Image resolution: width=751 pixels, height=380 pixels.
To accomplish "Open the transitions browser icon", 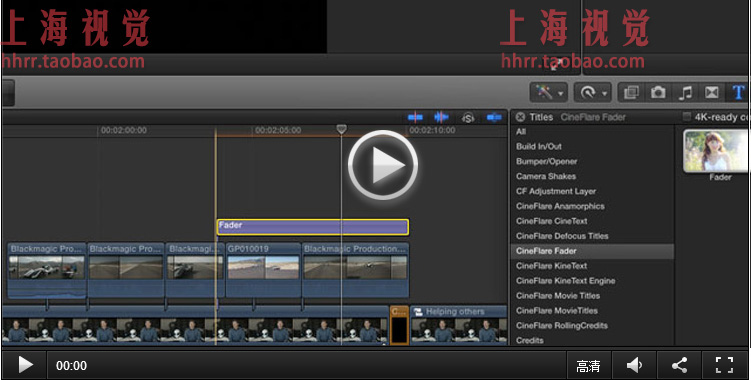I will pos(713,92).
